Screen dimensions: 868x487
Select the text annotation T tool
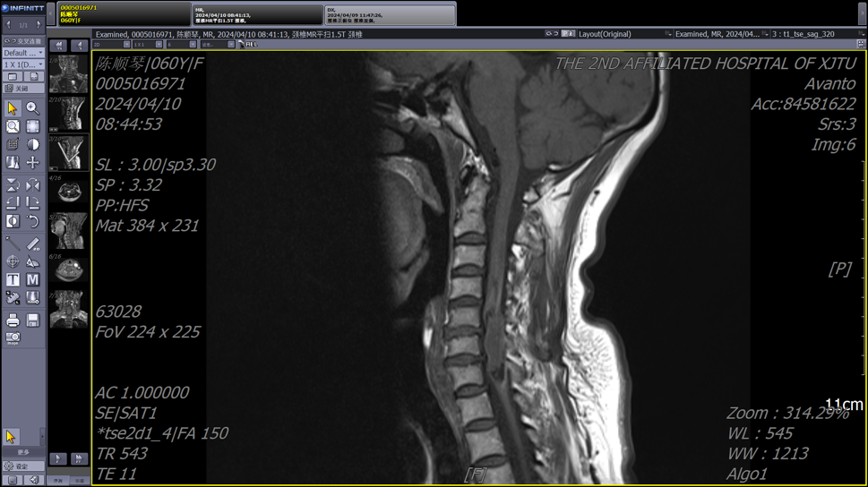[13, 280]
